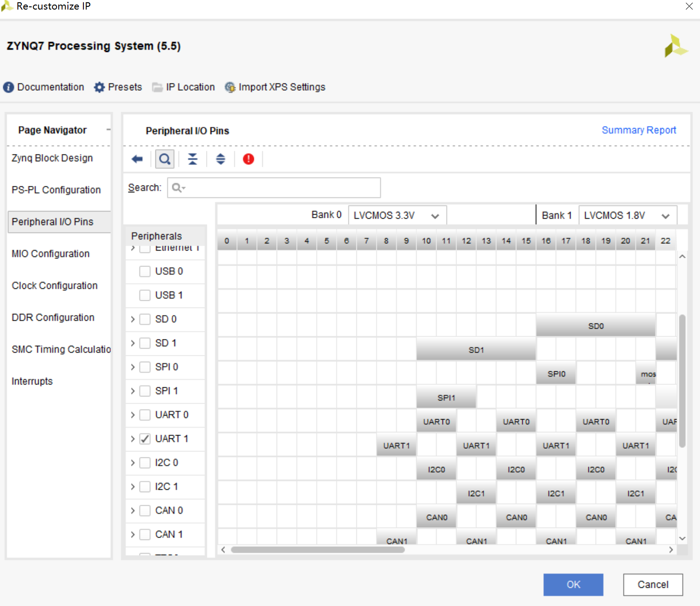
Task: Expand the I2C 1 tree row
Action: coord(133,487)
